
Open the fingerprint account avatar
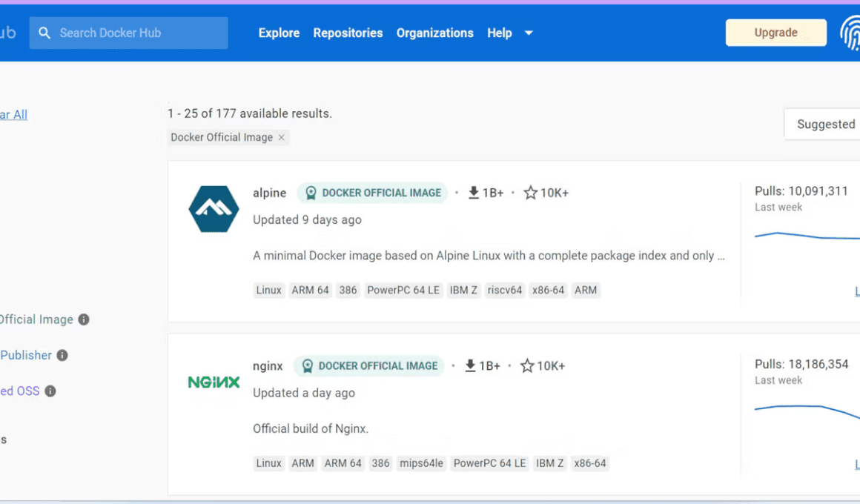tap(850, 33)
